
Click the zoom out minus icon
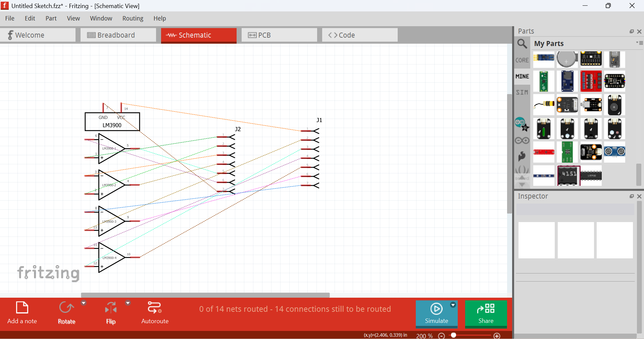pos(442,336)
